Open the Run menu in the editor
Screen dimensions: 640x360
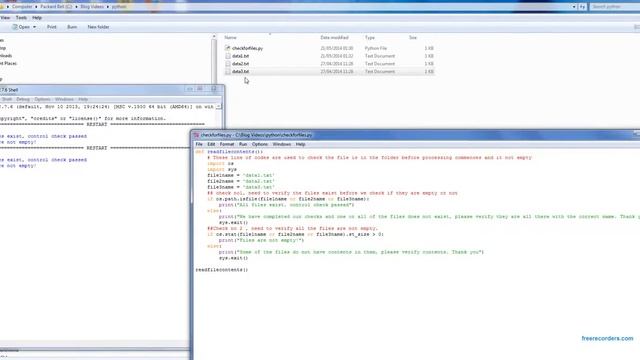(x=243, y=144)
